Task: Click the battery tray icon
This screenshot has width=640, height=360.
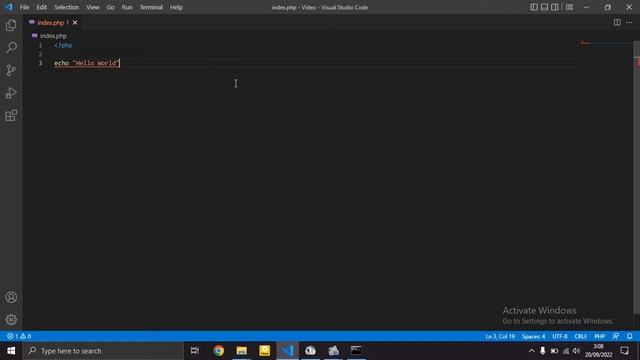Action: 554,351
